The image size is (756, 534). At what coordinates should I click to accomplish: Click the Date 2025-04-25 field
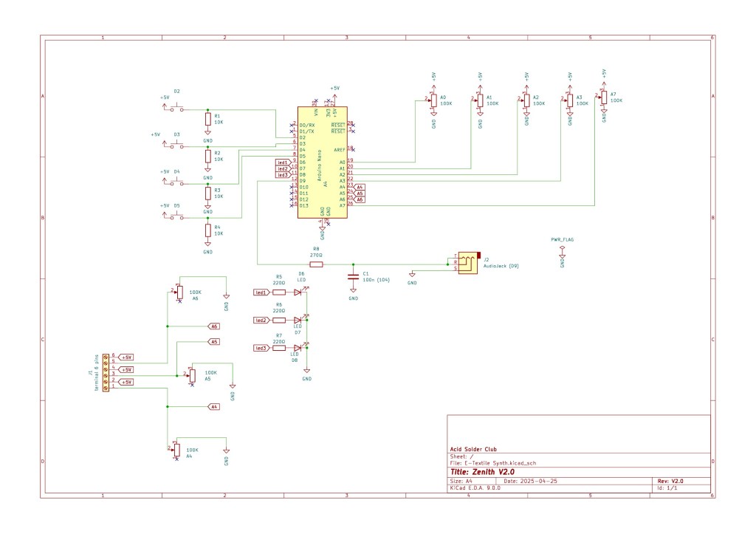coord(530,480)
